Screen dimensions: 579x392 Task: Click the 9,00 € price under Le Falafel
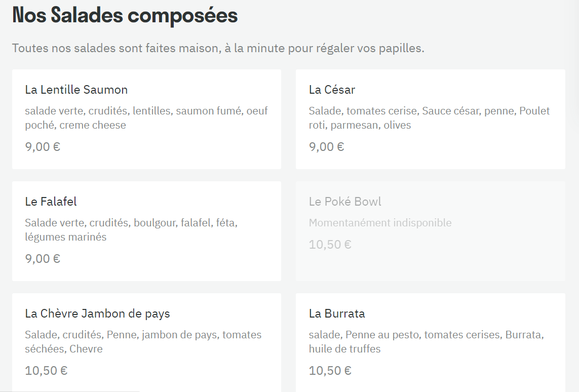(43, 259)
